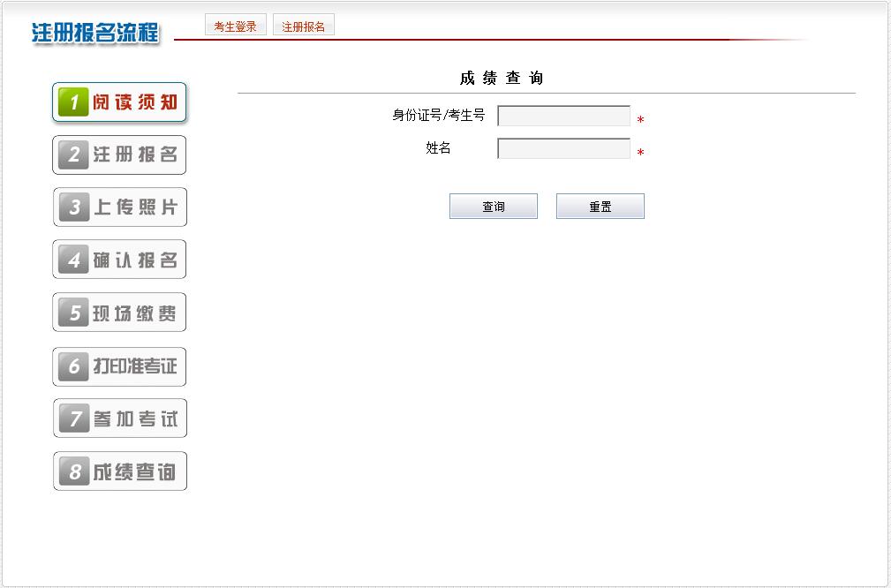Choose step 5 现场缴费

click(x=119, y=313)
